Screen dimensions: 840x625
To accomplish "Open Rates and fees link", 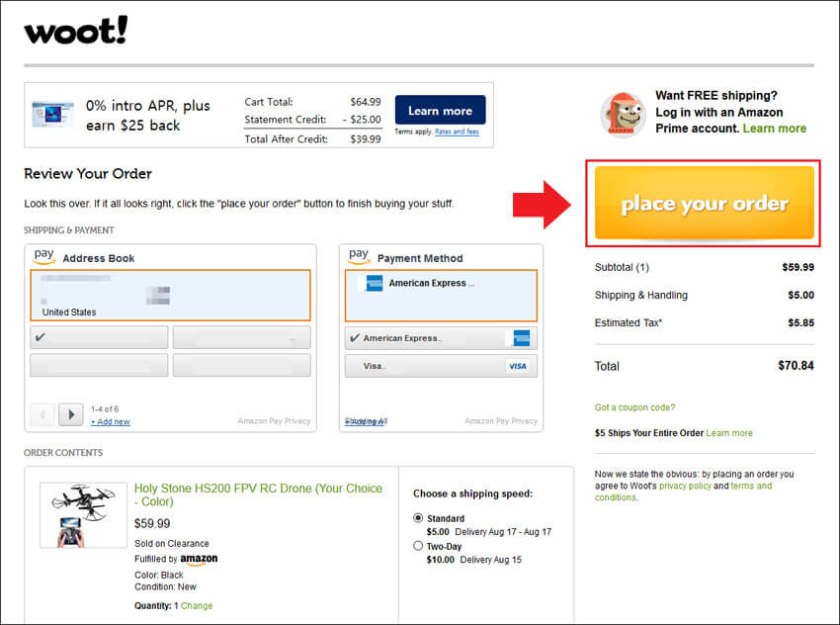I will [457, 132].
